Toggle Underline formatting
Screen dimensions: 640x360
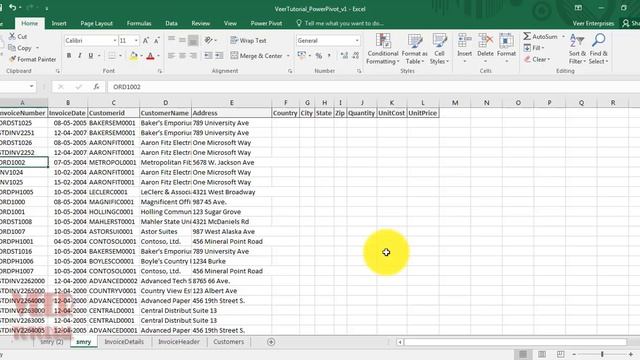click(x=90, y=56)
